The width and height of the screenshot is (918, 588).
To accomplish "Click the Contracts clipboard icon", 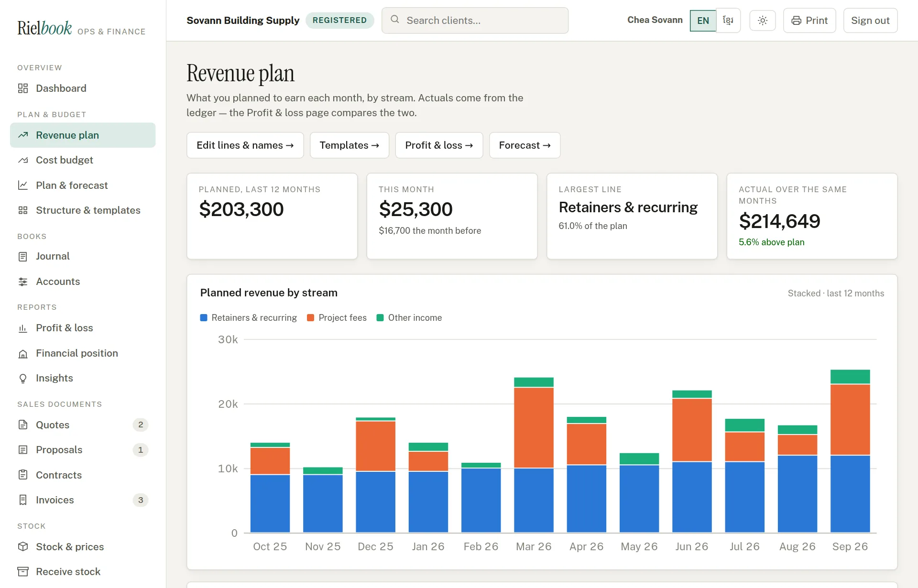I will pos(23,475).
